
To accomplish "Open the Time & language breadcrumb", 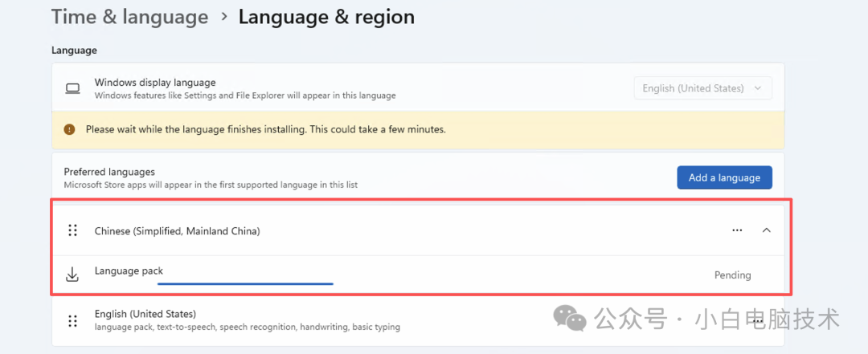I will [x=129, y=17].
